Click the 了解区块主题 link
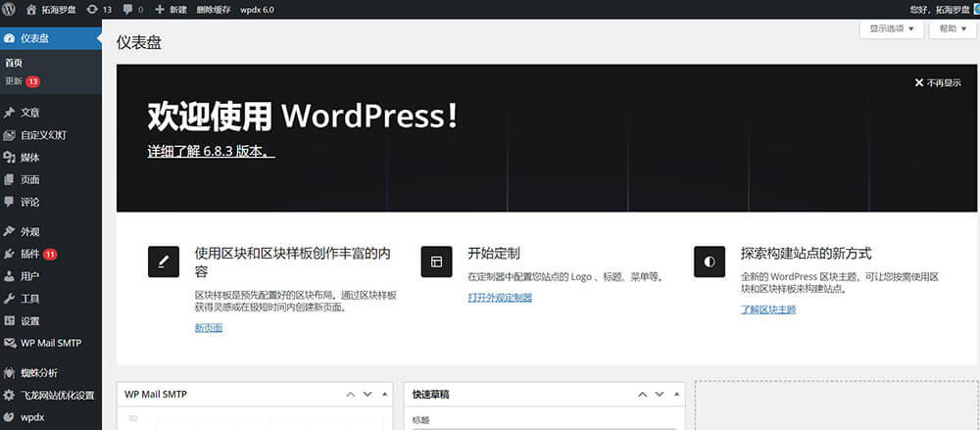 [767, 310]
